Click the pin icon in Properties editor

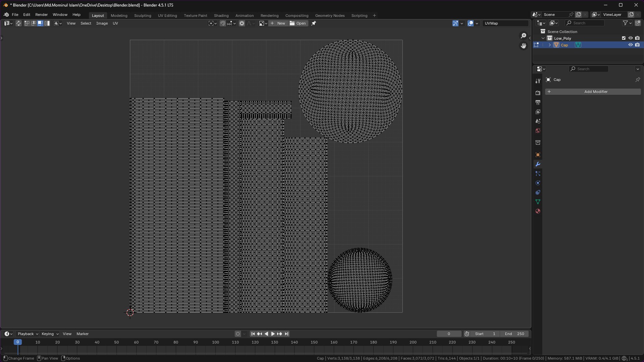(x=638, y=80)
